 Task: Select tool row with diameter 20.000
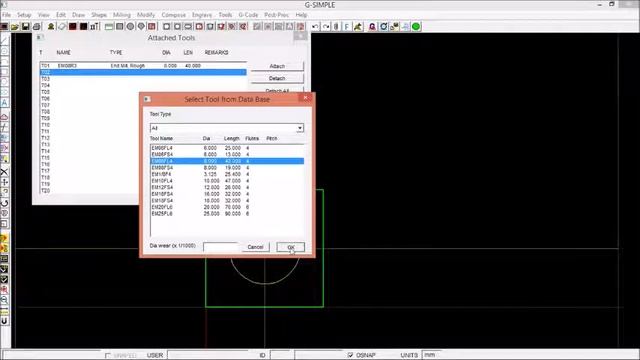[227, 207]
